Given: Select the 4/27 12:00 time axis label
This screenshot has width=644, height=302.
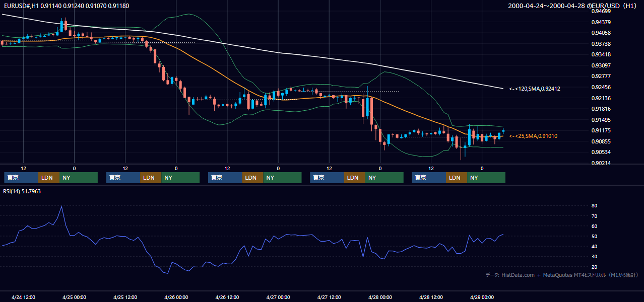Looking at the screenshot, I should (329, 297).
